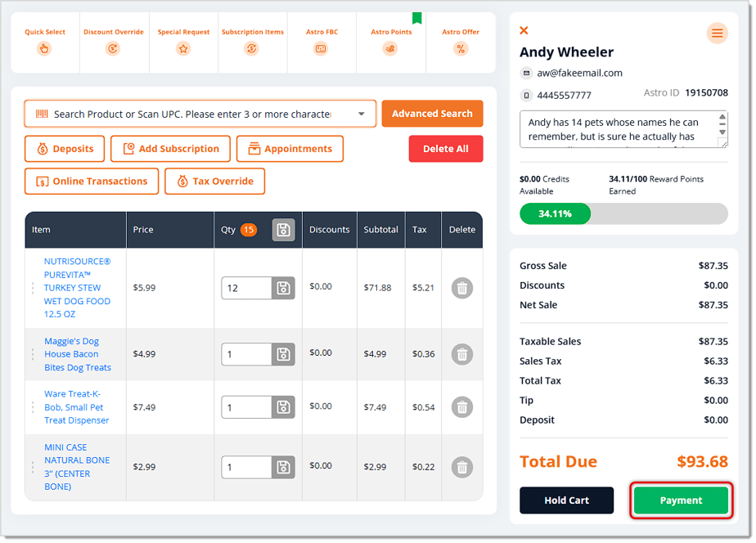756x543 pixels.
Task: Open Deposits
Action: point(65,149)
